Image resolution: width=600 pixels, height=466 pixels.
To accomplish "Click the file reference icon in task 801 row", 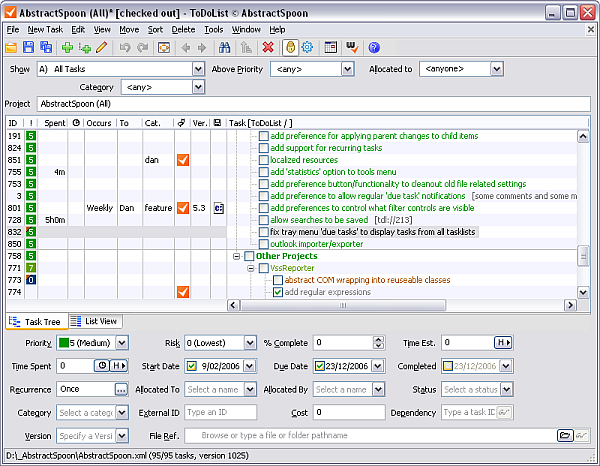I will tap(218, 208).
